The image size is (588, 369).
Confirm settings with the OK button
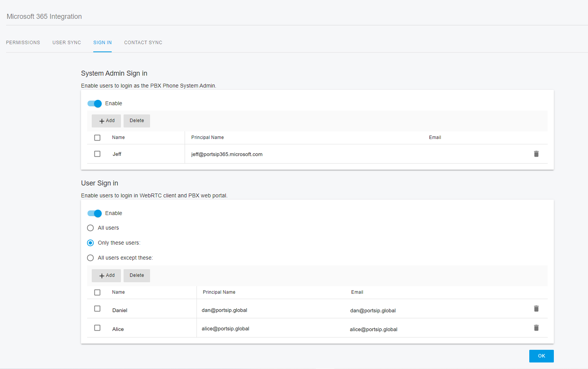point(541,356)
